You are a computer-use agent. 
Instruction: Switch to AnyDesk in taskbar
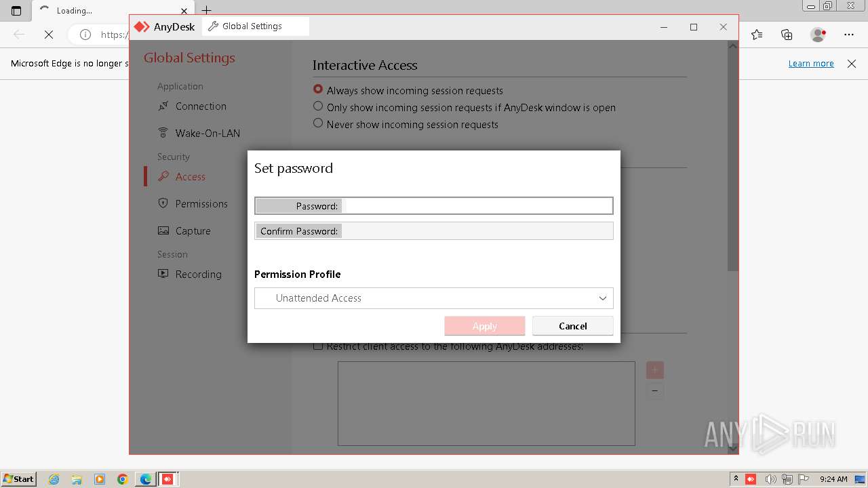tap(167, 479)
